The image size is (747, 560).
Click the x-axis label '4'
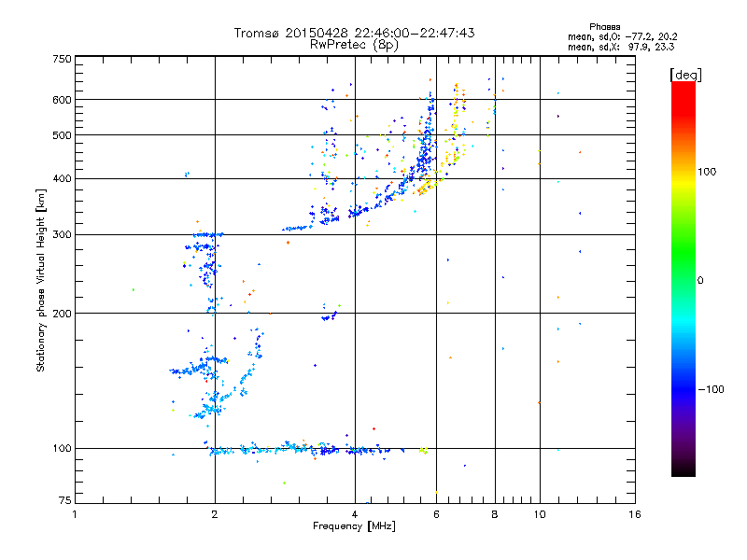355,514
